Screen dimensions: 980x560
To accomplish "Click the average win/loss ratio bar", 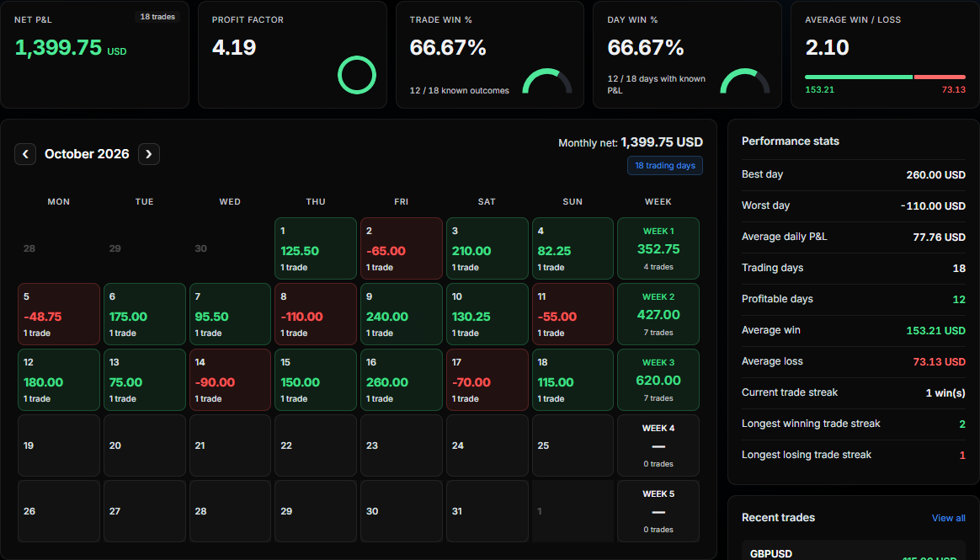I will (885, 77).
